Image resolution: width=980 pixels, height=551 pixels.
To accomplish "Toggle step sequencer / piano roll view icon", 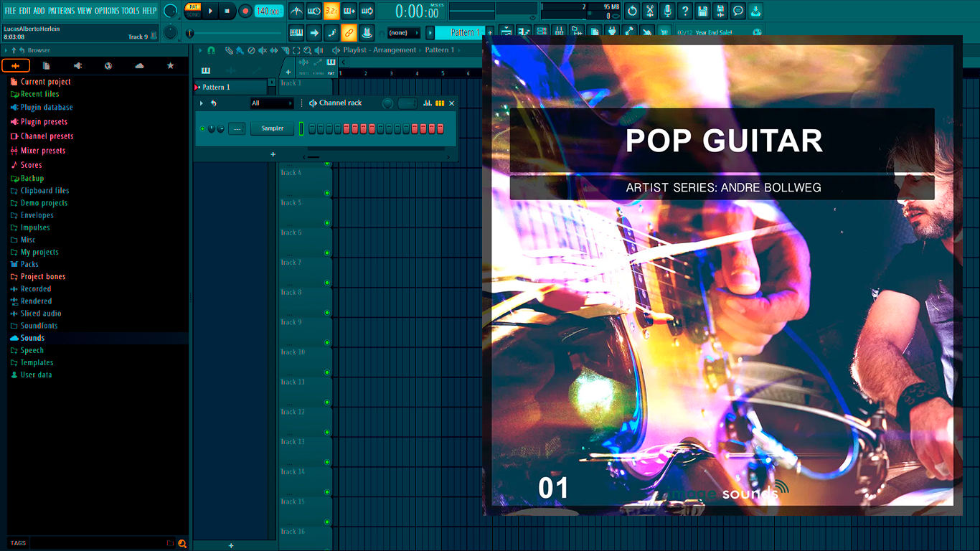I will [440, 103].
